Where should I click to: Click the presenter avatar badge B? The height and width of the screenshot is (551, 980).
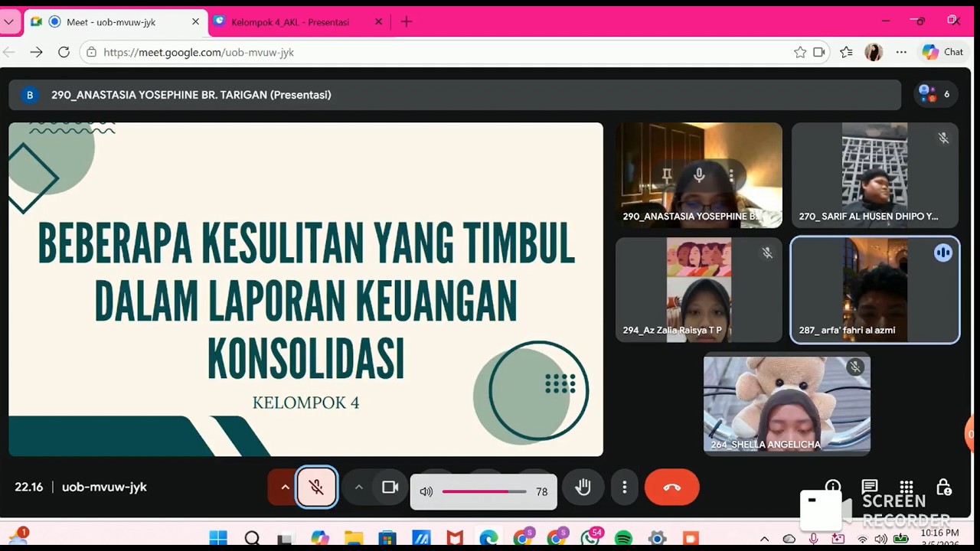point(30,95)
